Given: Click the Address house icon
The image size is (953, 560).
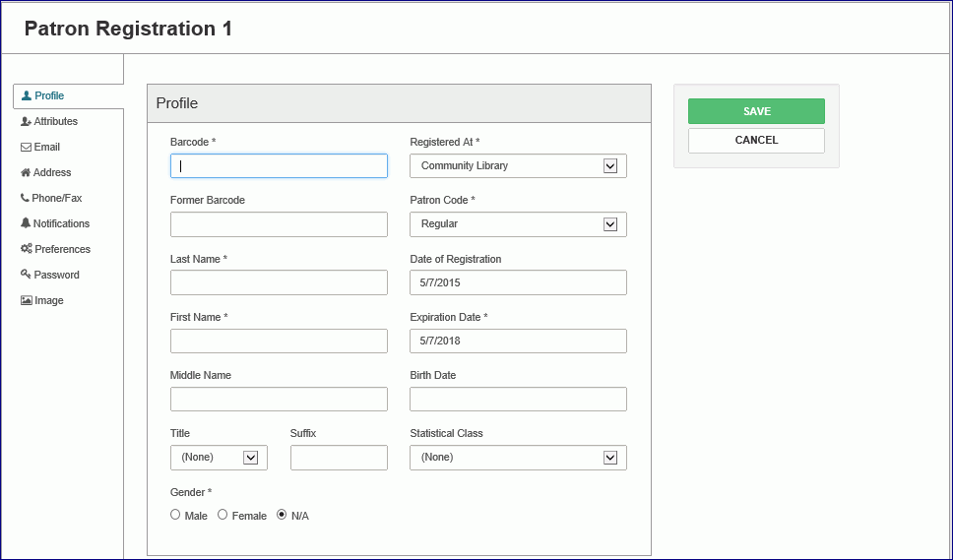Looking at the screenshot, I should [x=27, y=173].
